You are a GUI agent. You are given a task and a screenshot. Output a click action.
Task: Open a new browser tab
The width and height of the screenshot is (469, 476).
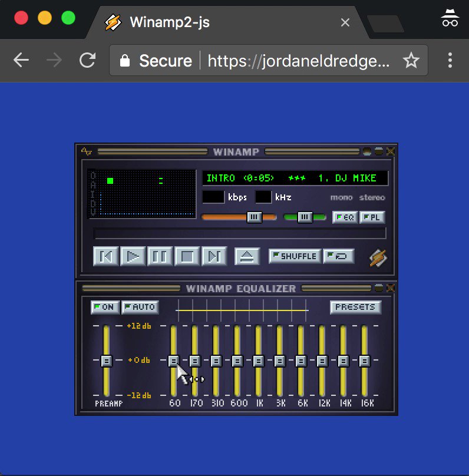pos(385,24)
